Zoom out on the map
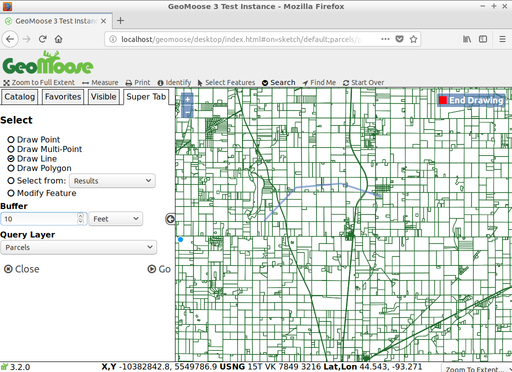512x372 pixels. pos(188,112)
